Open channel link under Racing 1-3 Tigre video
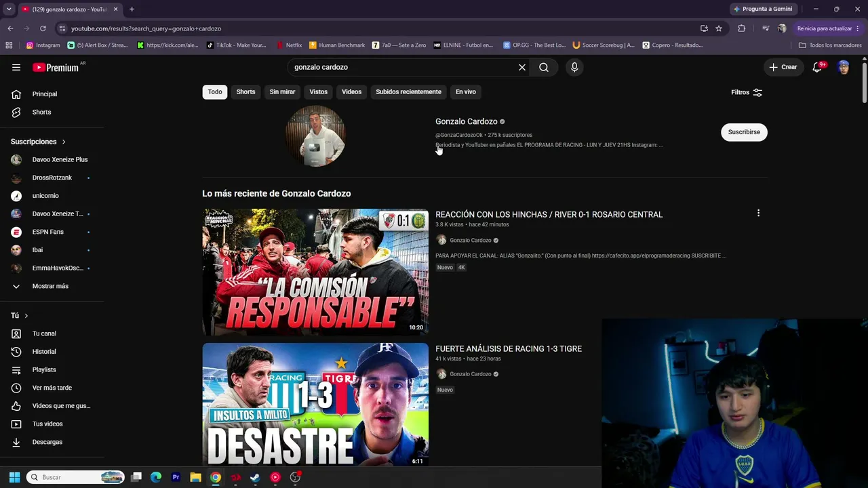 pyautogui.click(x=470, y=374)
